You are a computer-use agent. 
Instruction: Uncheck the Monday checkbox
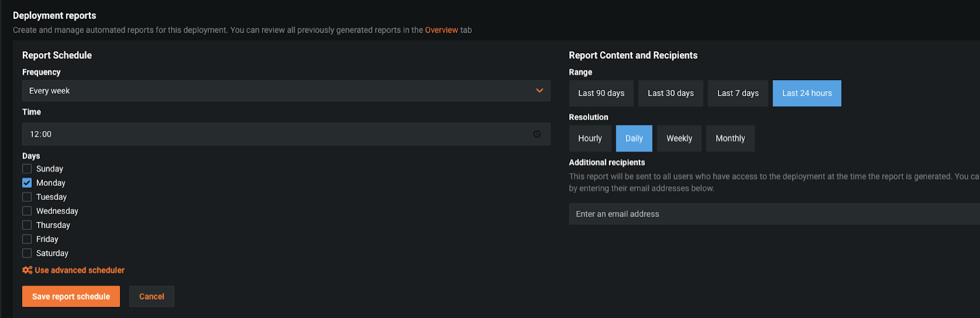coord(27,183)
